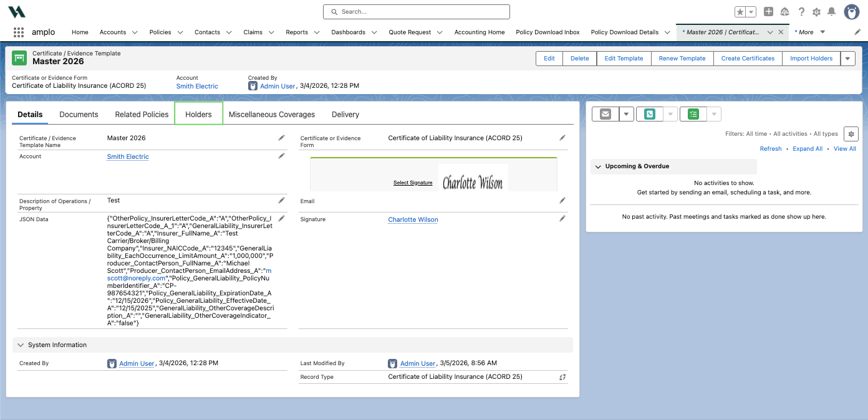Open email activity dropdown arrow
This screenshot has height=420, width=868.
pos(626,114)
